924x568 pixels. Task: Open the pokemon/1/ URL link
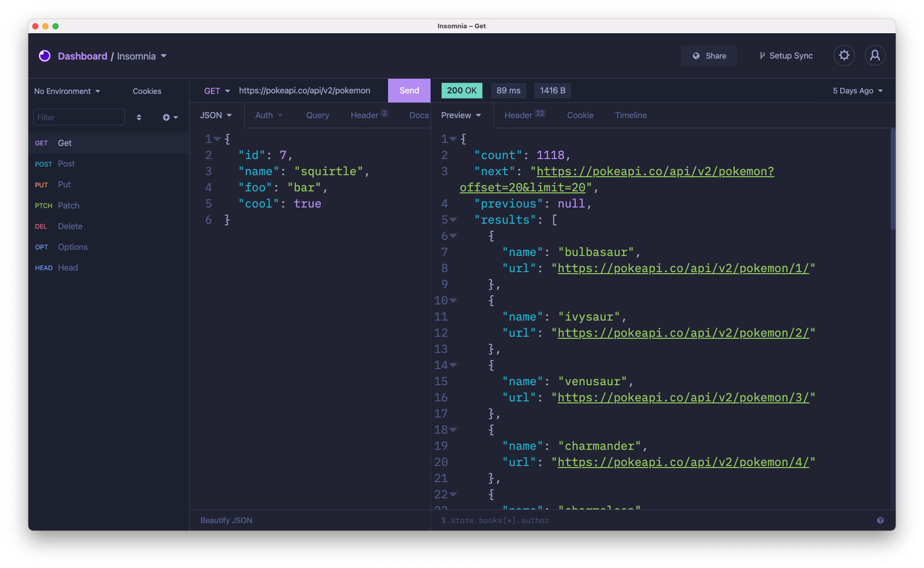[683, 269]
